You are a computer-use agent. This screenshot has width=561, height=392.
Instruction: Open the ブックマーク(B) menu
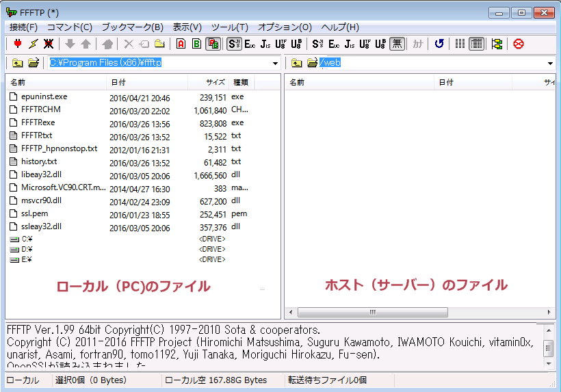[132, 27]
